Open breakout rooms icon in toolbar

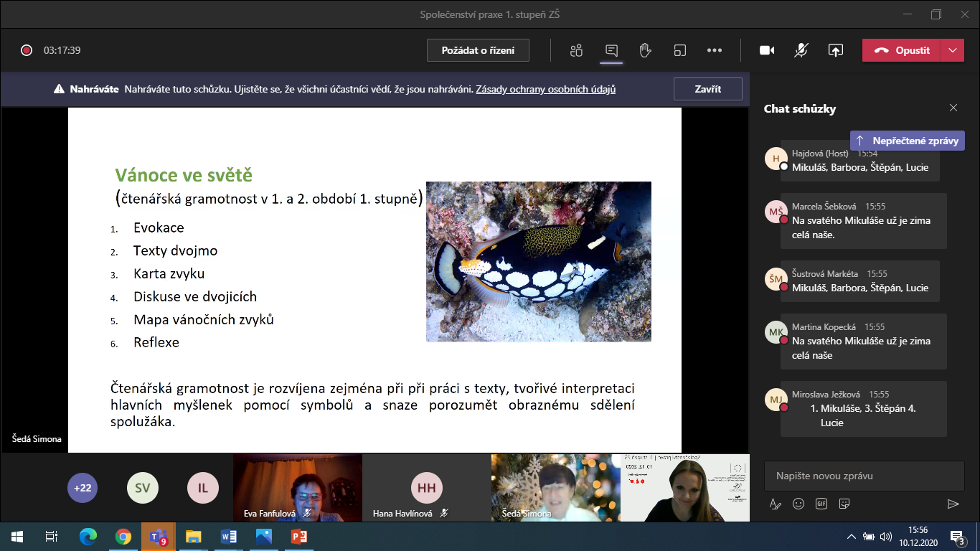pyautogui.click(x=679, y=50)
